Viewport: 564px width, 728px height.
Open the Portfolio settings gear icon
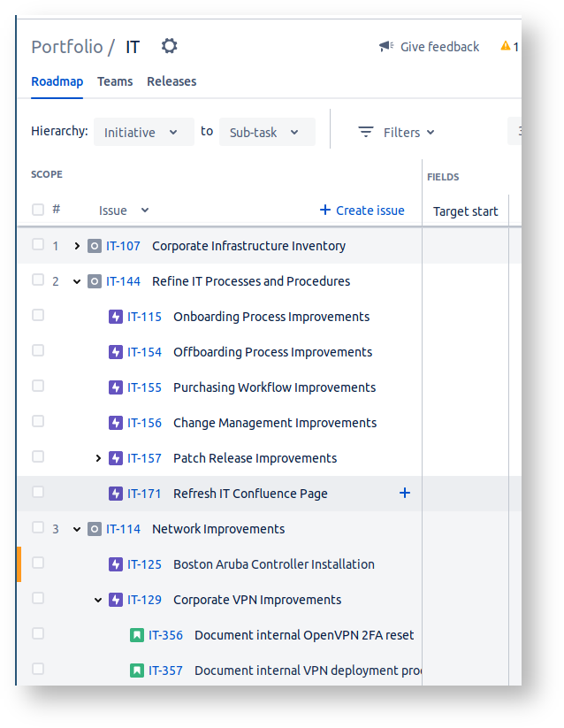tap(169, 46)
